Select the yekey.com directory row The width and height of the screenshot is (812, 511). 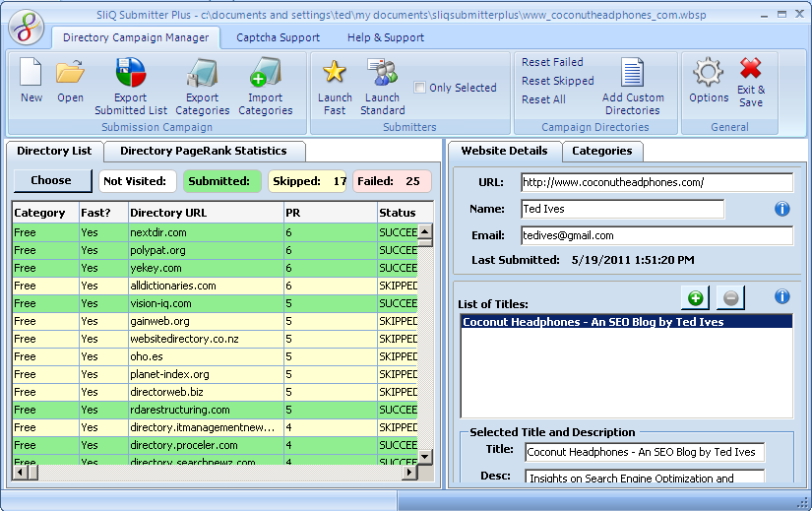coord(215,268)
